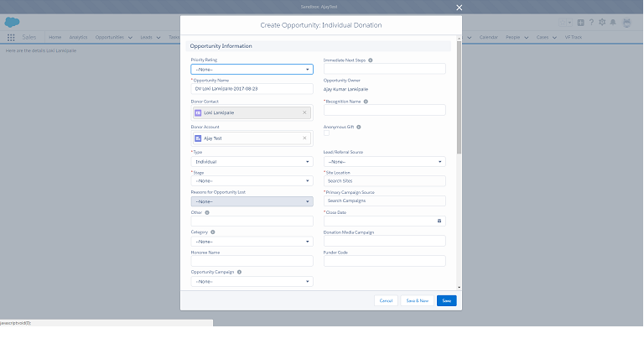The height and width of the screenshot is (349, 644).
Task: Click the Donation Media Campaign field
Action: click(x=384, y=241)
